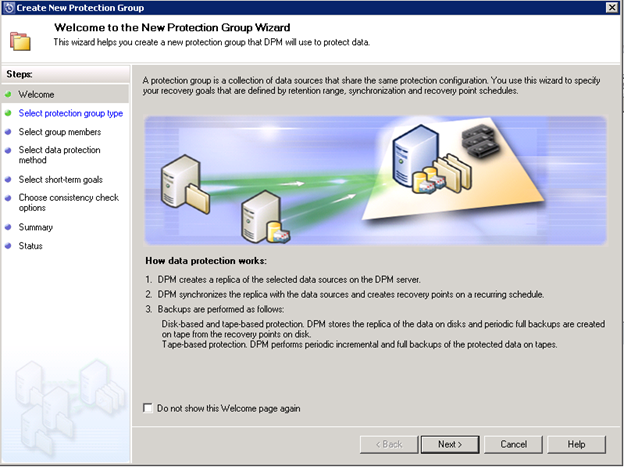The height and width of the screenshot is (467, 624).
Task: Jump to the Status step
Action: click(x=30, y=246)
